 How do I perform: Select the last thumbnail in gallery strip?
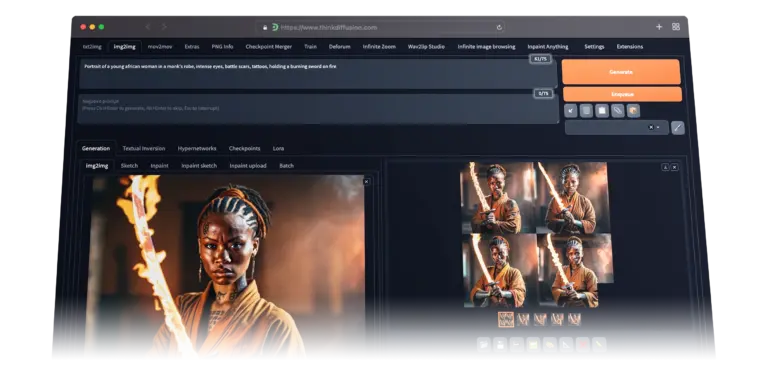coord(574,320)
